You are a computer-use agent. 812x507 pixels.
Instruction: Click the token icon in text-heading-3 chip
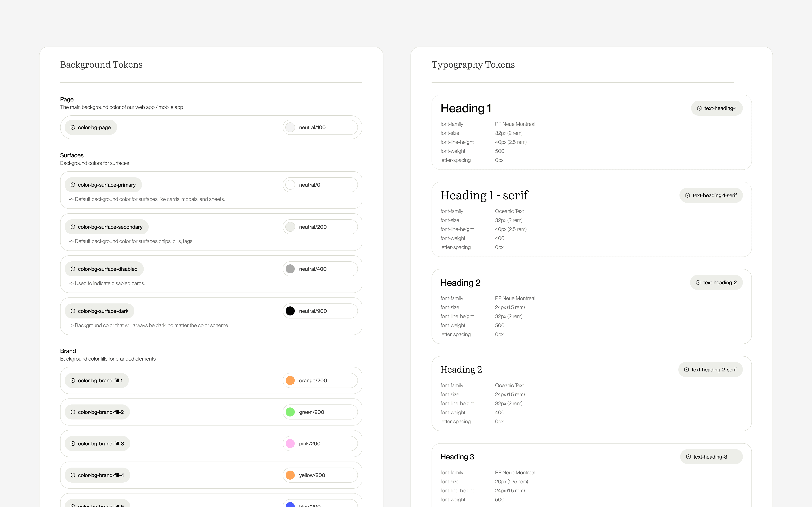click(689, 457)
